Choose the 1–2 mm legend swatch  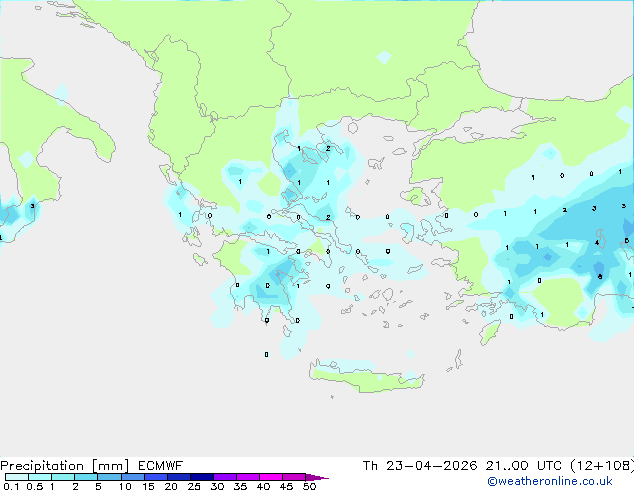(x=63, y=477)
